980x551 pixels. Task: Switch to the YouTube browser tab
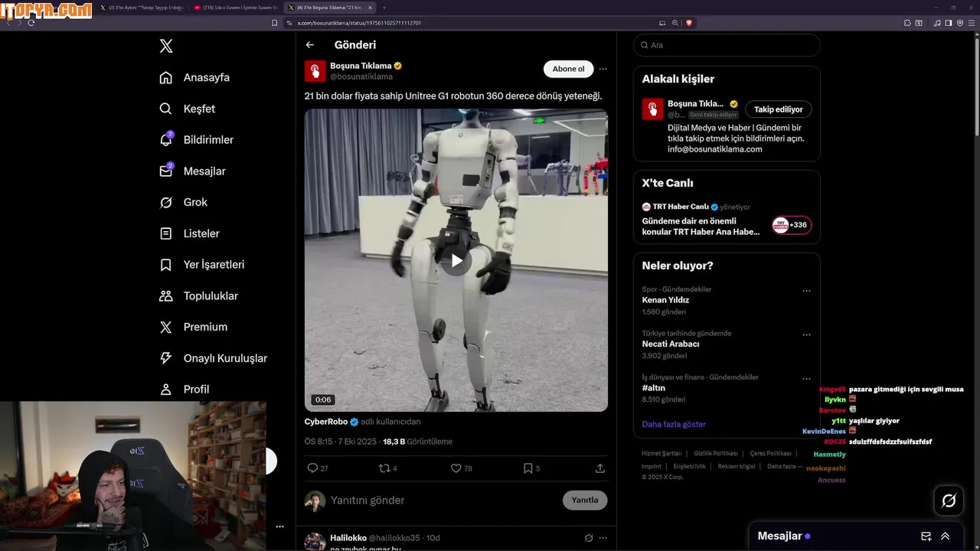(235, 8)
